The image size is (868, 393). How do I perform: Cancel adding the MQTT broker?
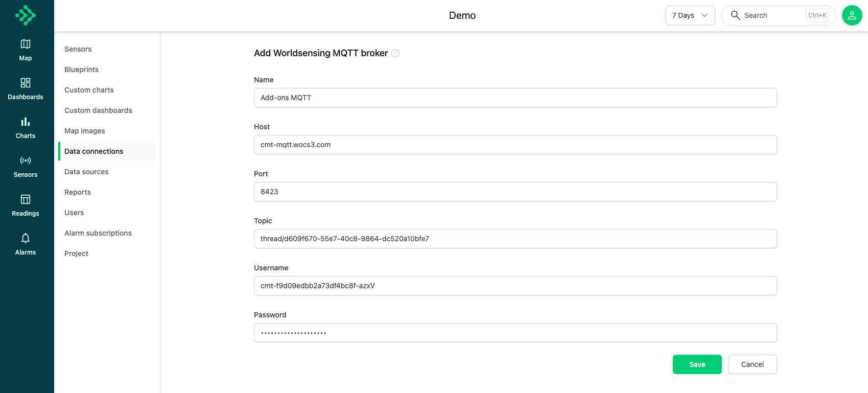point(752,364)
